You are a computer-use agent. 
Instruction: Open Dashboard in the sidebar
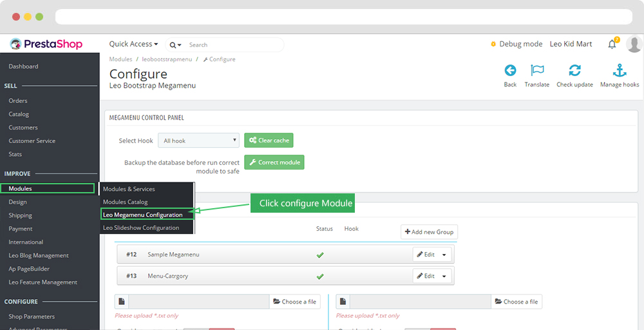(23, 66)
